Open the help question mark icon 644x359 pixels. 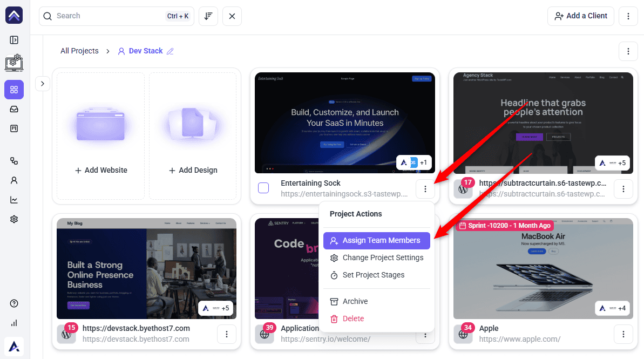click(14, 303)
